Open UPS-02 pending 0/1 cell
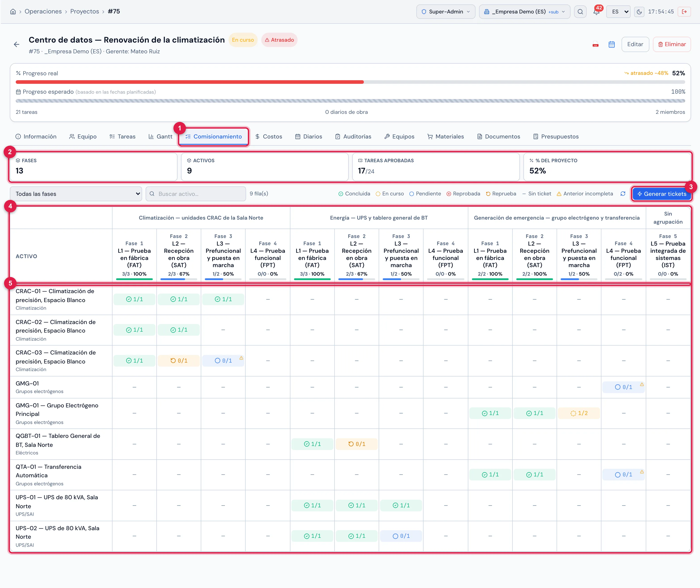This screenshot has height=588, width=700. click(x=401, y=536)
